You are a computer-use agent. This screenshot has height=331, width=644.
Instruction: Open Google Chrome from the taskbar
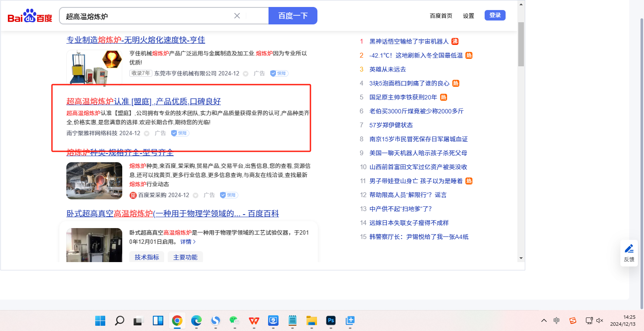point(177,321)
